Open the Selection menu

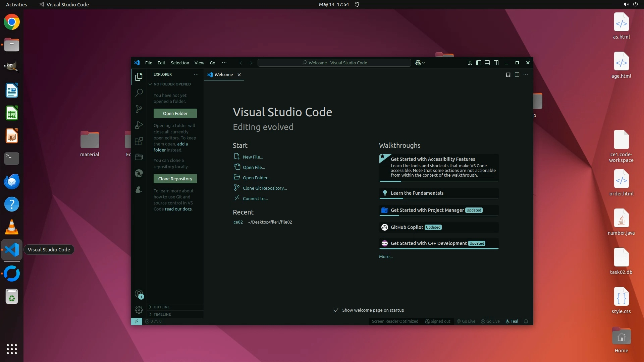click(x=180, y=63)
